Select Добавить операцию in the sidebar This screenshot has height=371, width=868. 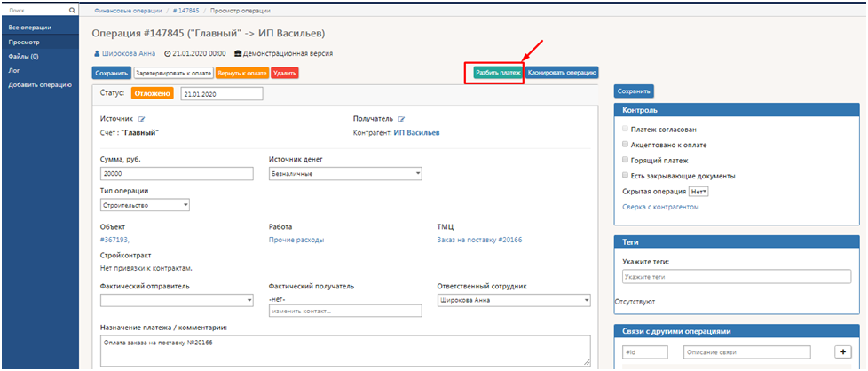pos(40,84)
